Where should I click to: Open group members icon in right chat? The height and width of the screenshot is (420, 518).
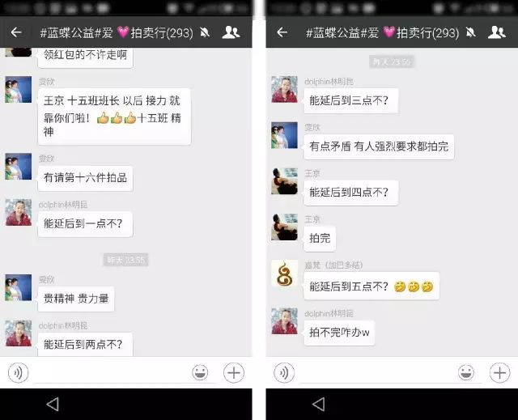pyautogui.click(x=497, y=32)
